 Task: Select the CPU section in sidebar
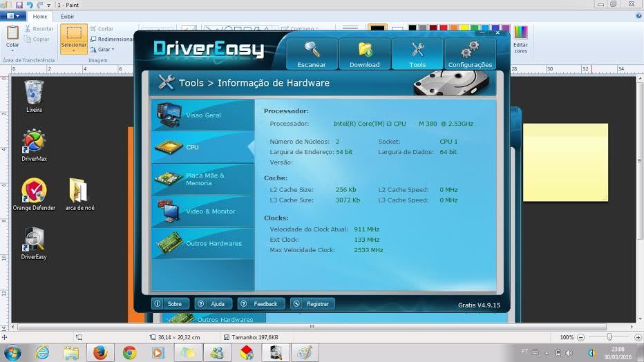pyautogui.click(x=203, y=147)
